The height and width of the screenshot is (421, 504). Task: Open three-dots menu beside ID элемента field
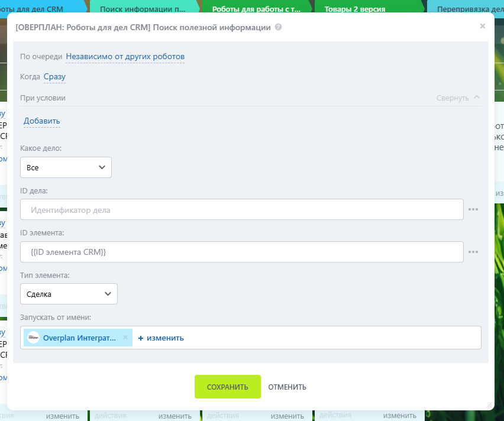[x=473, y=252]
